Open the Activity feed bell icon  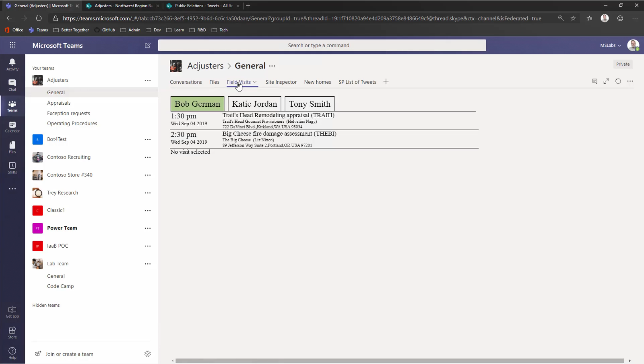pyautogui.click(x=12, y=64)
